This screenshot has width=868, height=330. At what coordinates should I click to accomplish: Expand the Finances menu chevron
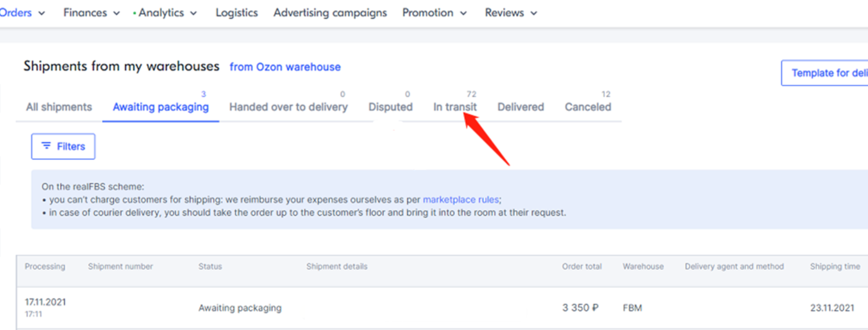click(x=116, y=13)
